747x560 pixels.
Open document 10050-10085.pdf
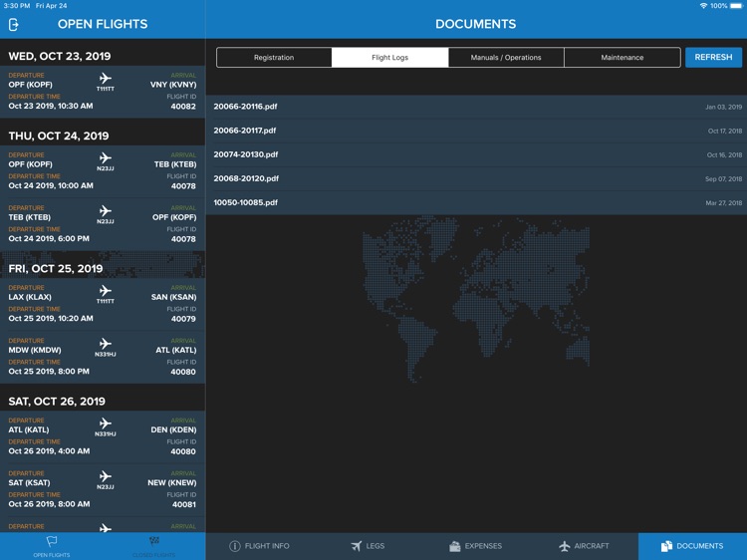(x=476, y=202)
